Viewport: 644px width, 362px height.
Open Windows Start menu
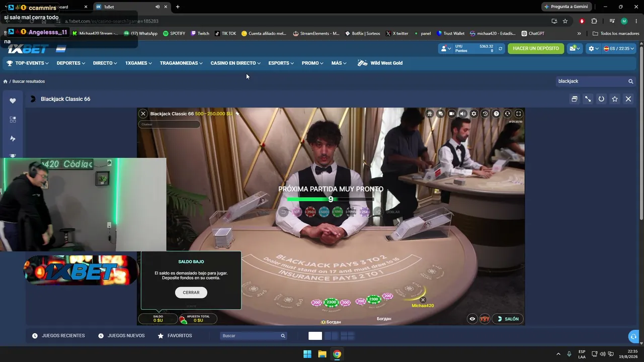click(x=307, y=354)
